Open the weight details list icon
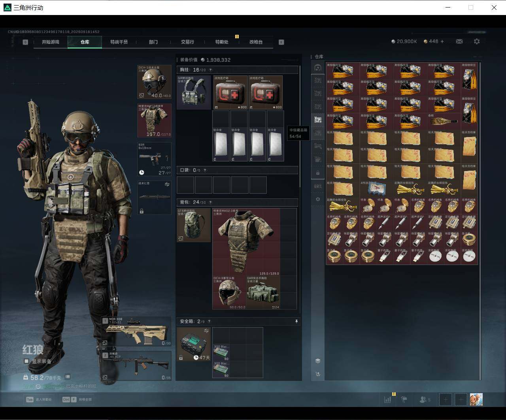The height and width of the screenshot is (420, 506). pyautogui.click(x=68, y=377)
